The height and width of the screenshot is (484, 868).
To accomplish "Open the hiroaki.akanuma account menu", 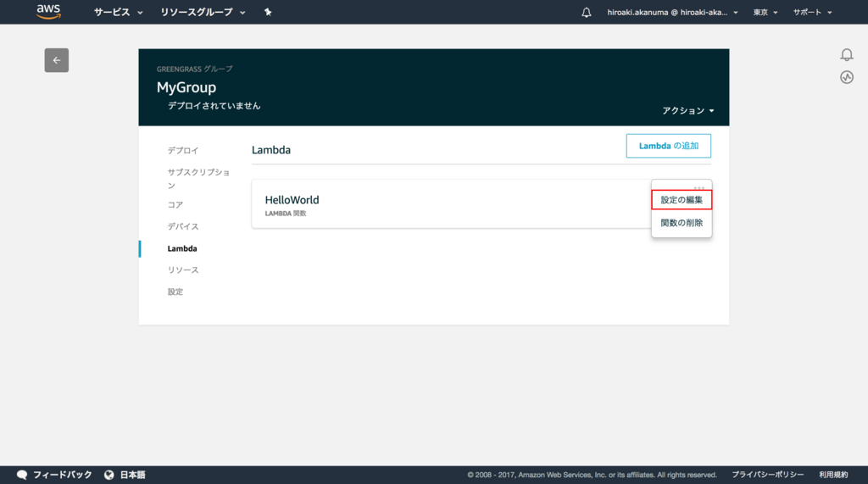I will click(x=672, y=12).
